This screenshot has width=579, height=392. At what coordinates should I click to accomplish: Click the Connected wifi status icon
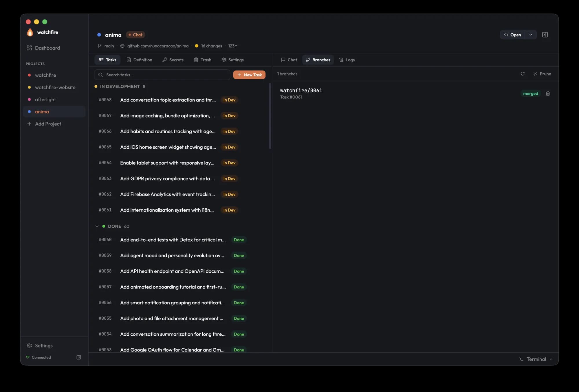pos(28,357)
